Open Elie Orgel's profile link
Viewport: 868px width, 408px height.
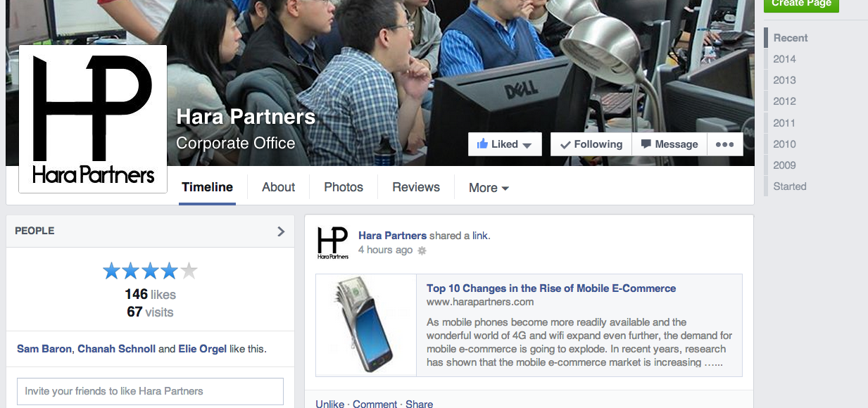(x=203, y=349)
